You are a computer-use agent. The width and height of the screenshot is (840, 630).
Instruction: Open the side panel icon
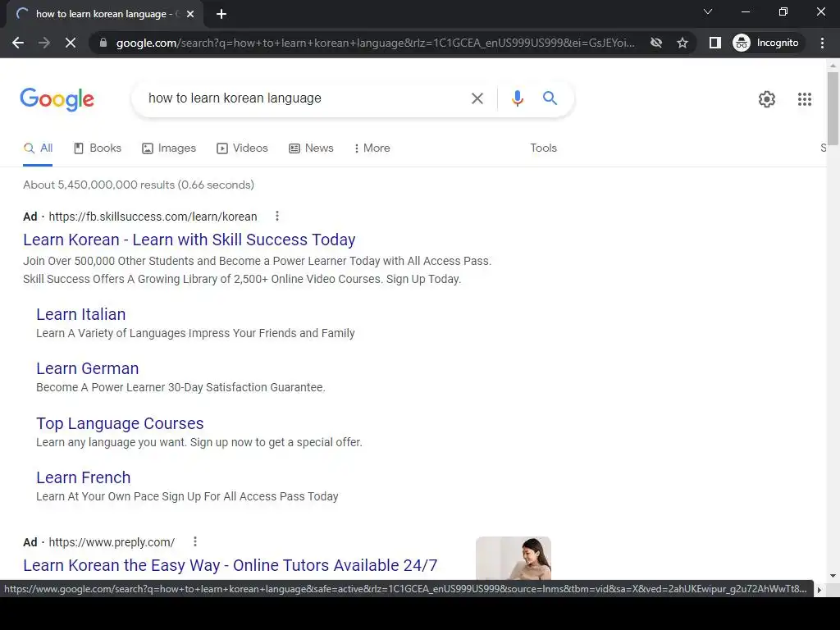715,43
